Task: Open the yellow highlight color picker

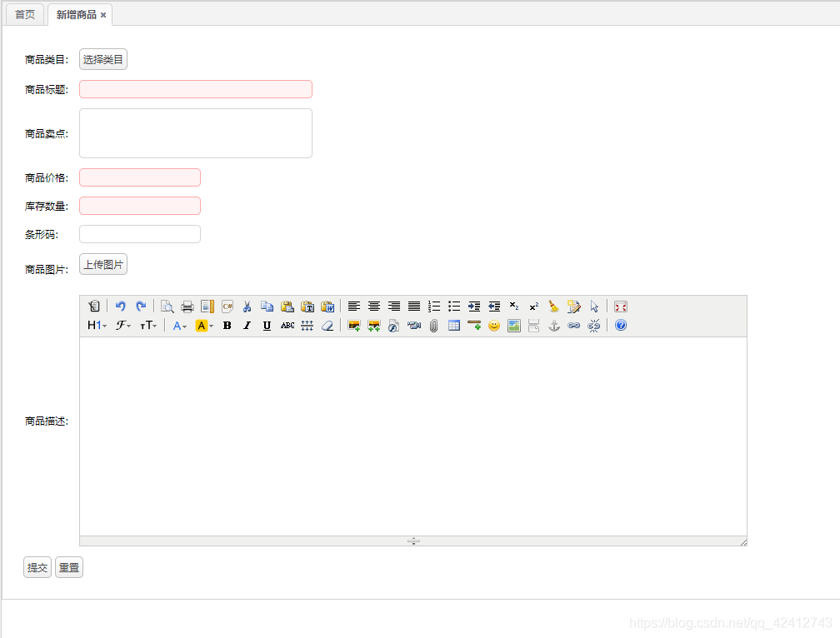Action: (204, 326)
